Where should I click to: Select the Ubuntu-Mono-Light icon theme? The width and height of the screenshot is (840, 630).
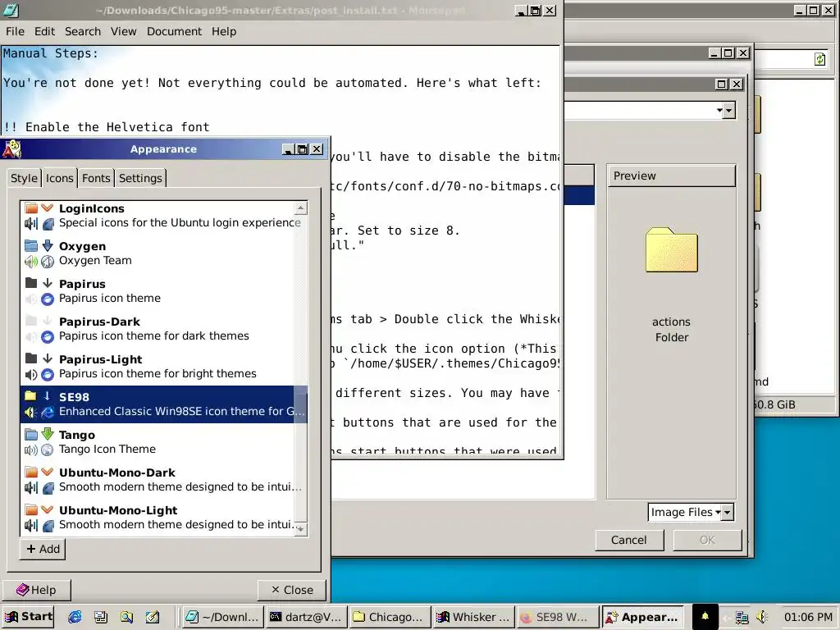point(163,518)
